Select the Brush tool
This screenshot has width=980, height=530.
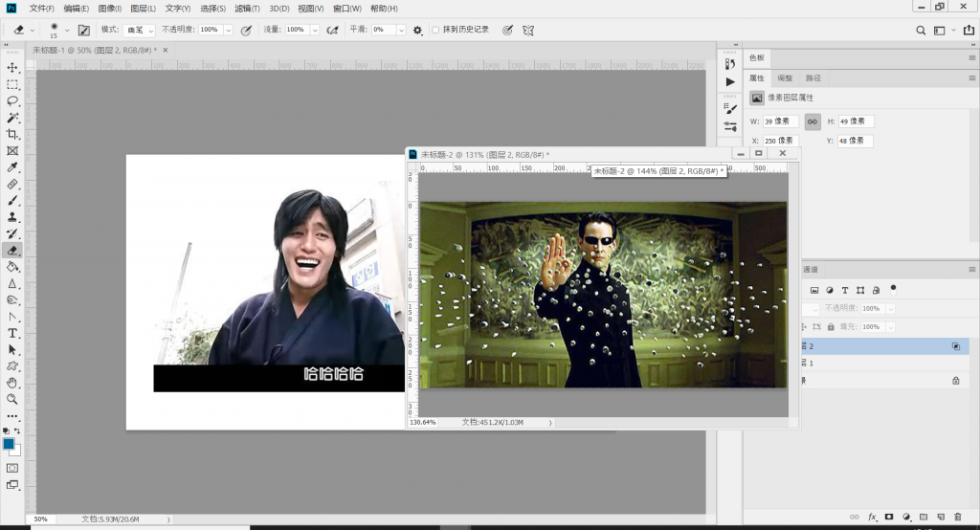point(12,201)
